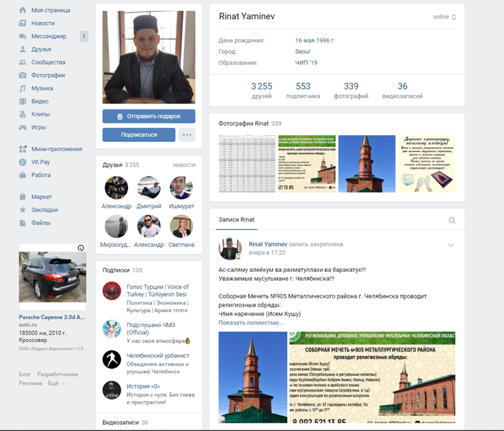Click the search icon in wall posts
This screenshot has width=504, height=431.
click(452, 220)
